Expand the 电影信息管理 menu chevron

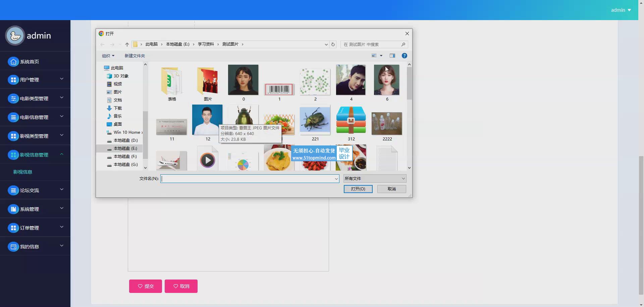62,116
